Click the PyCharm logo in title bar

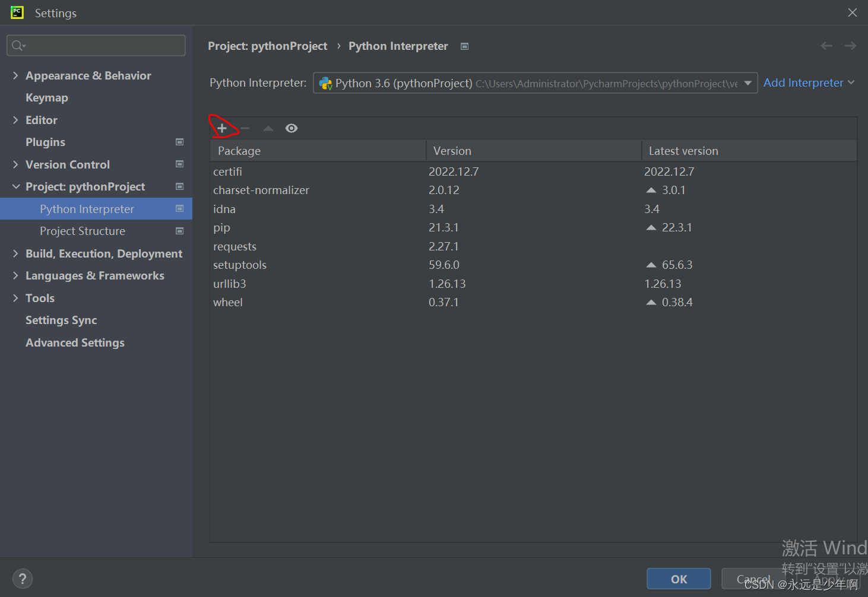click(x=17, y=12)
